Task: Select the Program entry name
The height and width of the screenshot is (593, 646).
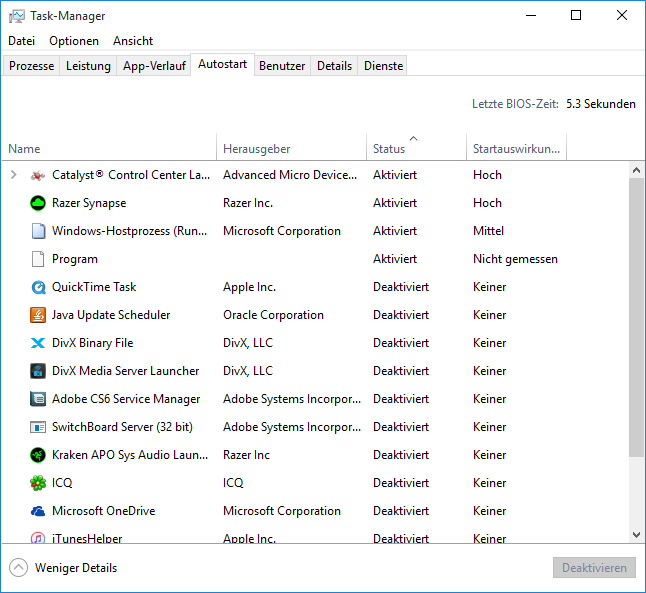Action: click(x=75, y=259)
